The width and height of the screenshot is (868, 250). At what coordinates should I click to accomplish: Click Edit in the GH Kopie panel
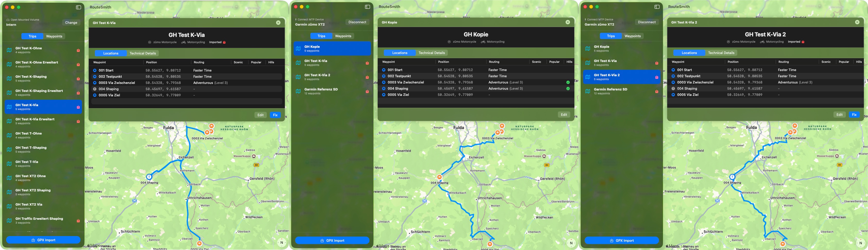pos(564,115)
